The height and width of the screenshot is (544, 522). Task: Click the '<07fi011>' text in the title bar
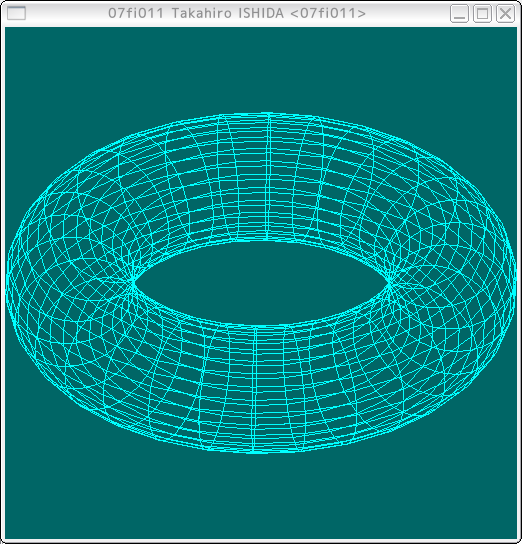click(x=328, y=13)
